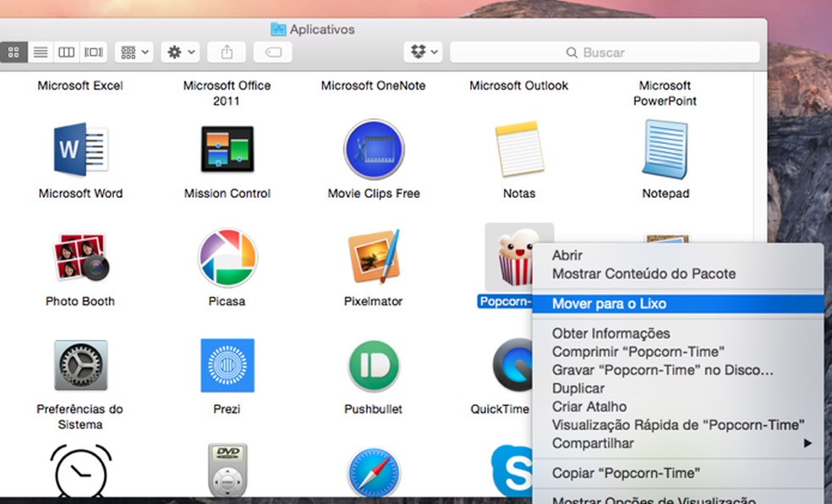This screenshot has width=832, height=504.
Task: Click the Share toolbar button
Action: click(x=227, y=52)
